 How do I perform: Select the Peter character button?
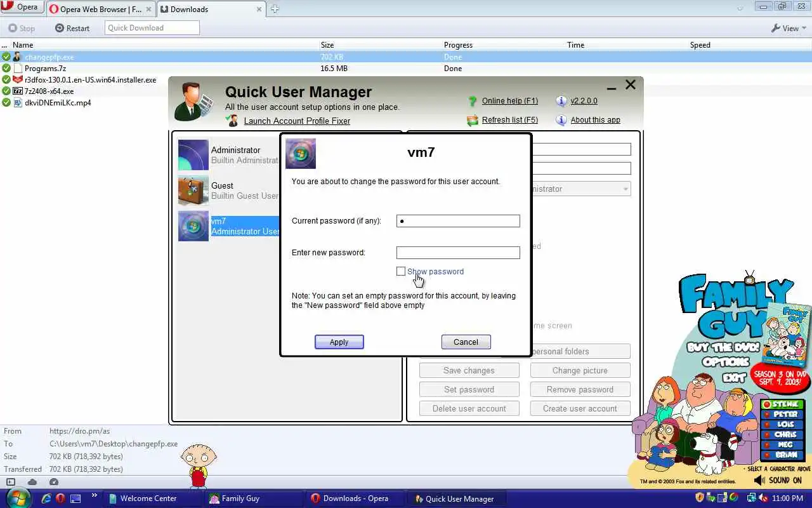783,415
